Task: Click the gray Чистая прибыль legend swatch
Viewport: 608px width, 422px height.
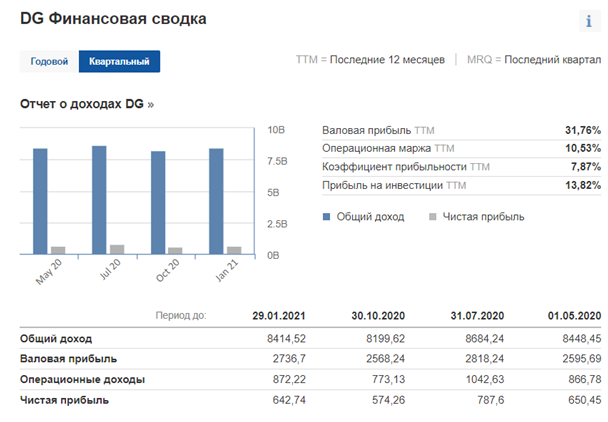Action: tap(433, 216)
